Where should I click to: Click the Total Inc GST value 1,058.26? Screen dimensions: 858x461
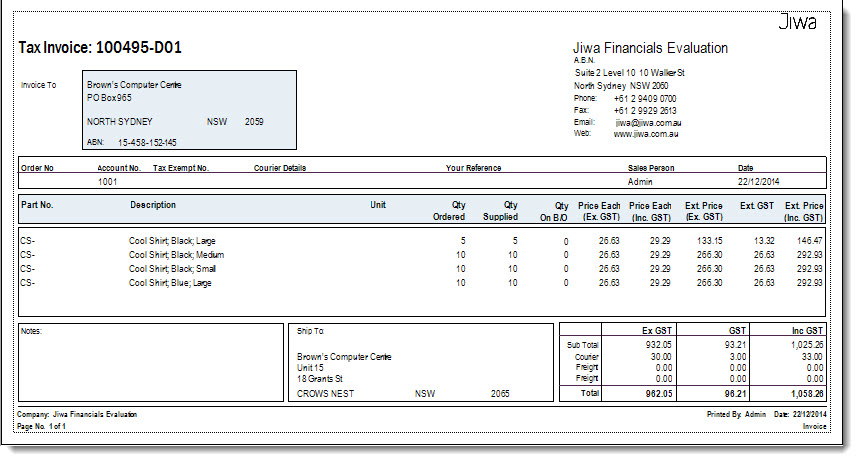coord(807,394)
